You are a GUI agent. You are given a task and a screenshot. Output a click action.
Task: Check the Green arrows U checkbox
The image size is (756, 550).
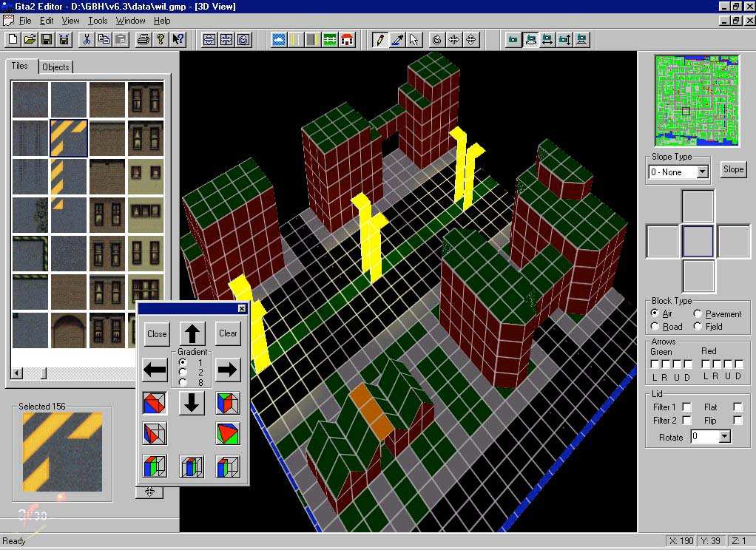point(677,364)
